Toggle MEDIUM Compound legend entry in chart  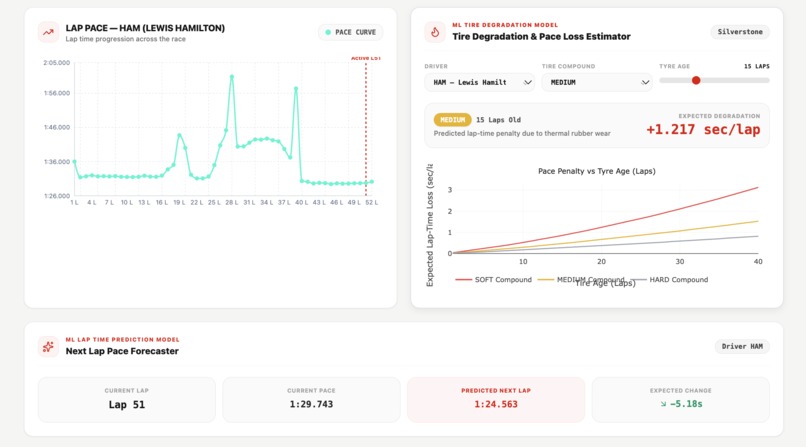click(x=581, y=280)
